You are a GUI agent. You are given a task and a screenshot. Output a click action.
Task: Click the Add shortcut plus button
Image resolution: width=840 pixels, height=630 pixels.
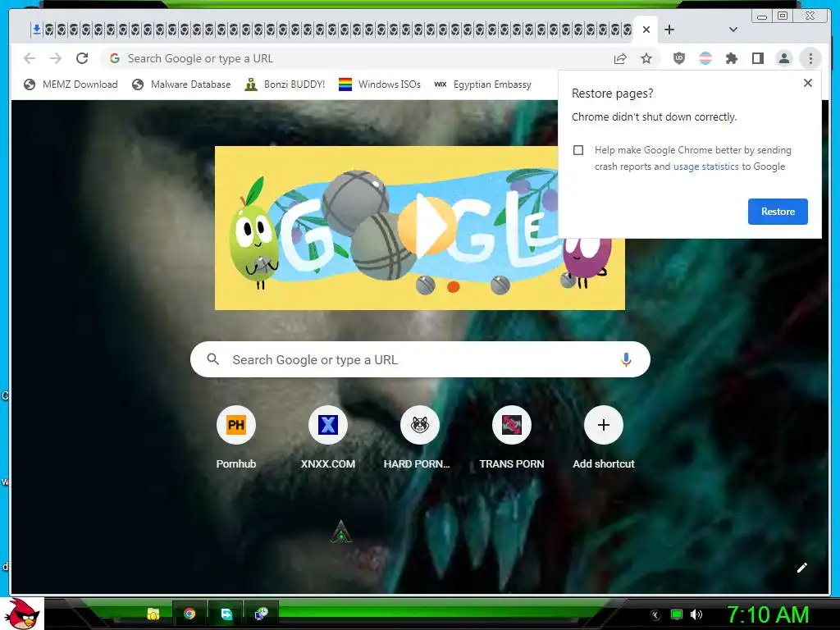(x=603, y=426)
